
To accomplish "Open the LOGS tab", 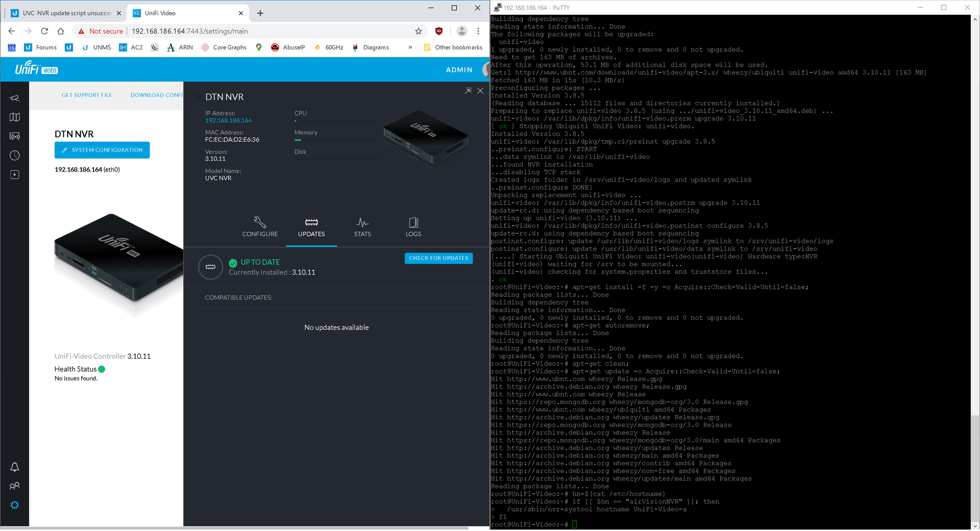I will click(x=413, y=227).
